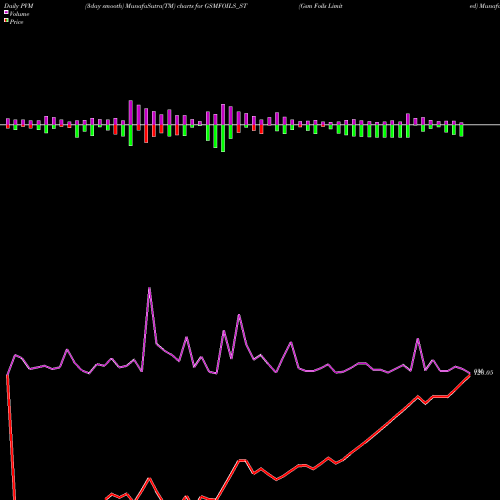The image size is (500, 500).
Task: Select the 'Volume' legend label
Action: point(19,14)
